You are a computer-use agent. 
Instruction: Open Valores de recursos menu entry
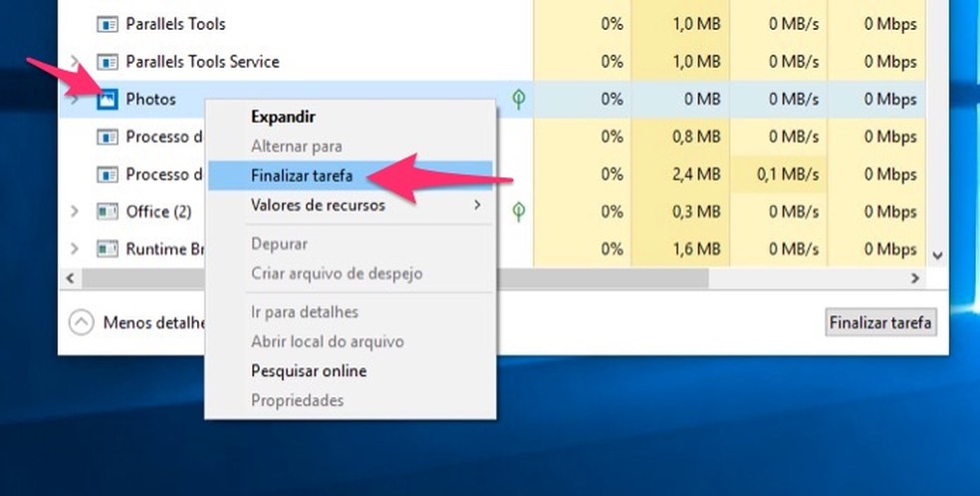pyautogui.click(x=350, y=205)
